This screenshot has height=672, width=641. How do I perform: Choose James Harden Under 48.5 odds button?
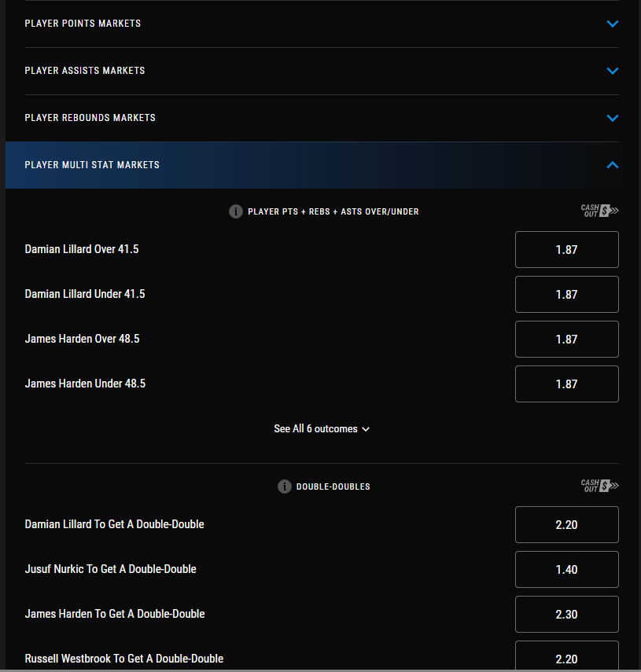pyautogui.click(x=566, y=384)
